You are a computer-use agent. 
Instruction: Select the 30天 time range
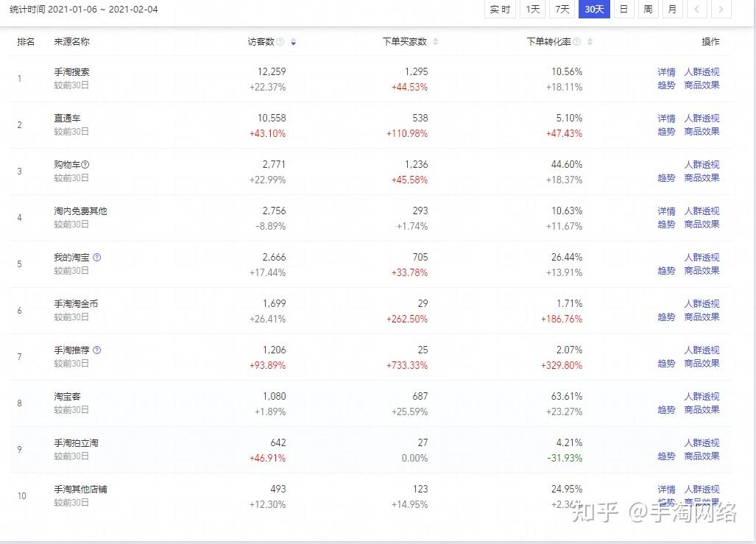(594, 9)
